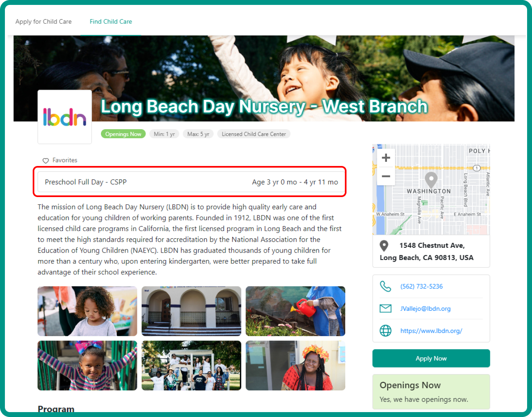
Task: Switch to the Find Child Care tab
Action: [x=111, y=22]
